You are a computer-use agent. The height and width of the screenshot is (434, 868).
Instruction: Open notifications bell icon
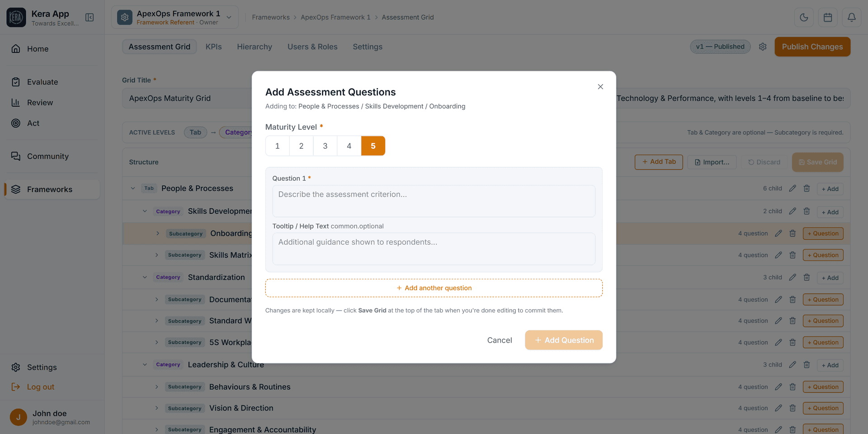click(x=852, y=17)
